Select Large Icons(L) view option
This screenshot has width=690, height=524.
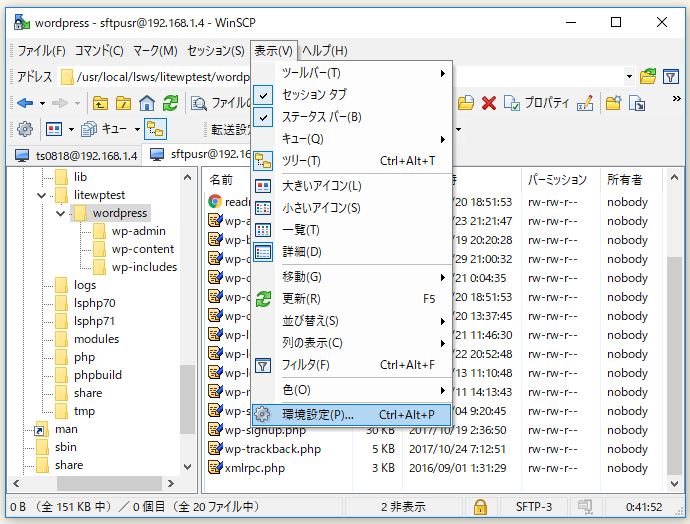[x=352, y=186]
